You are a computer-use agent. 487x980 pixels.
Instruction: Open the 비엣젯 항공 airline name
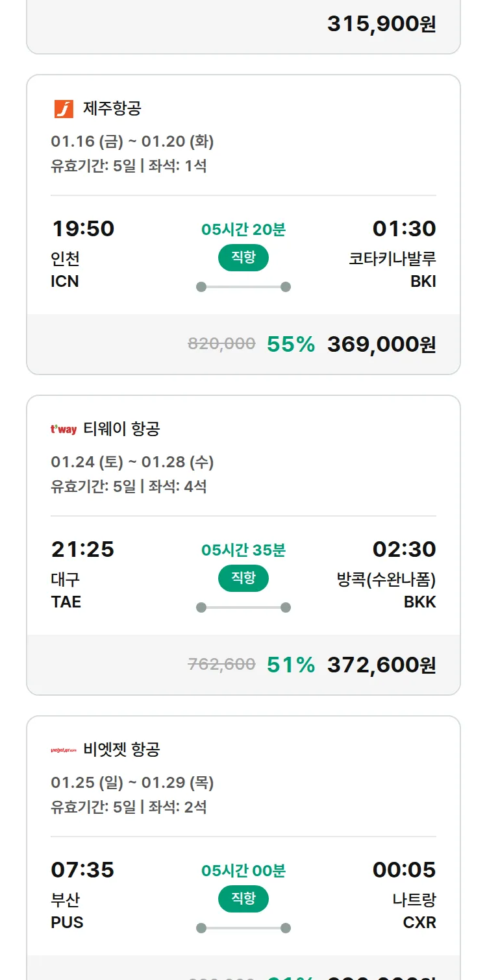121,750
